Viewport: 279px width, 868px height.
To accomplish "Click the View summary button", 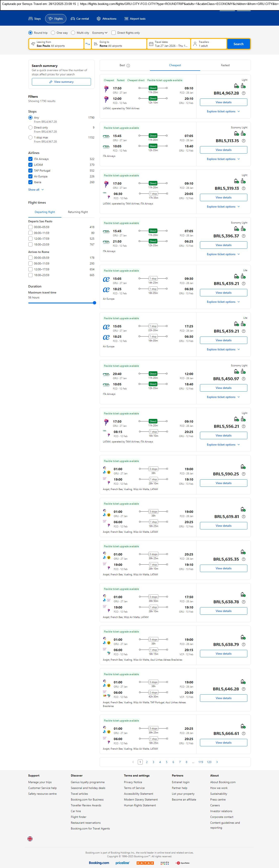I will coord(61,82).
